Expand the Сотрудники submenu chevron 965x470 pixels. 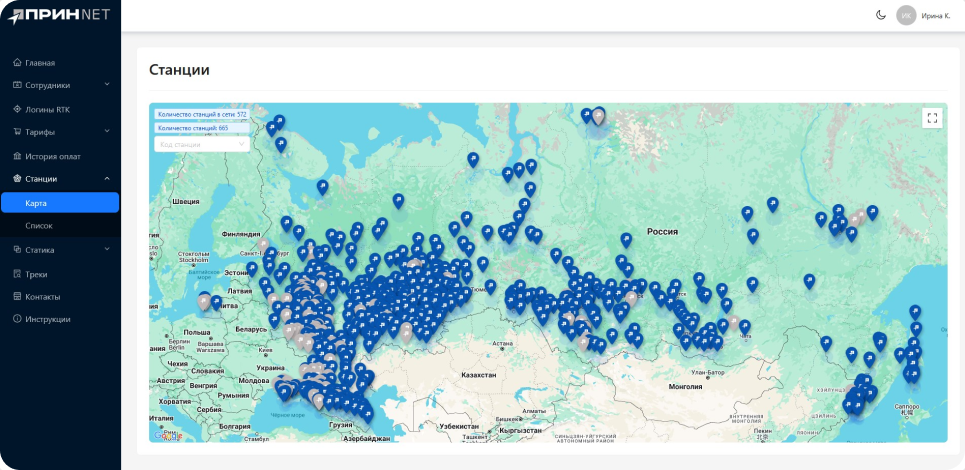[x=107, y=85]
